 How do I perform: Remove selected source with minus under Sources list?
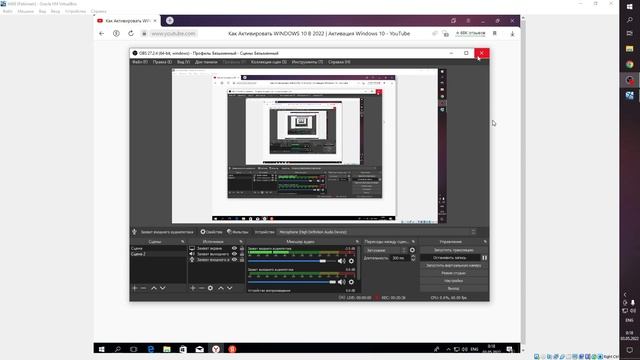pyautogui.click(x=202, y=288)
